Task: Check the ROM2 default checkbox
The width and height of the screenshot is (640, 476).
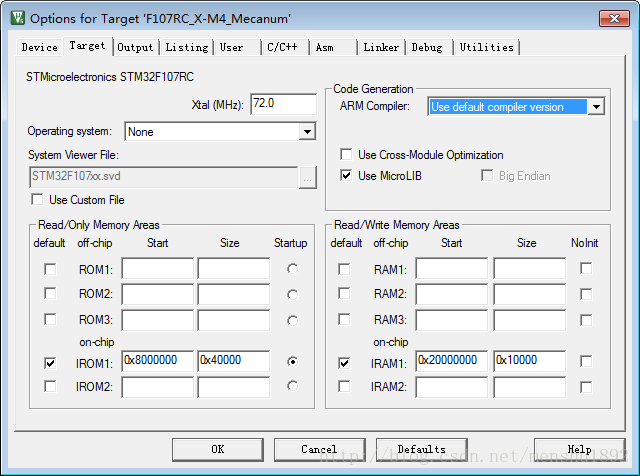Action: coord(50,293)
